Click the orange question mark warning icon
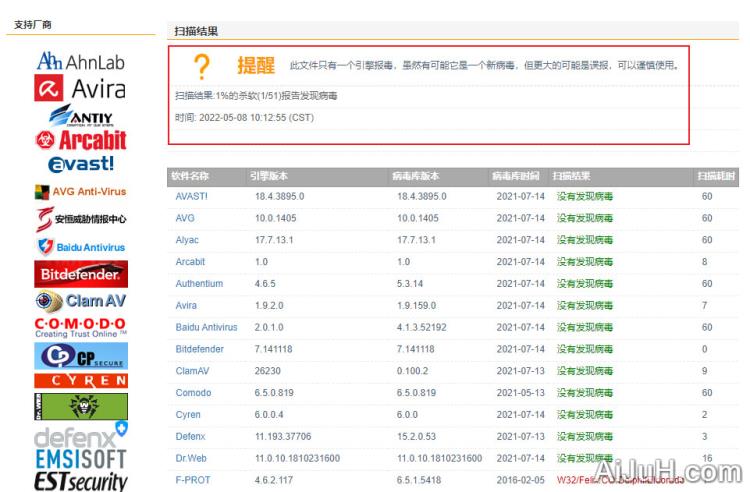750x492 pixels. [x=202, y=67]
